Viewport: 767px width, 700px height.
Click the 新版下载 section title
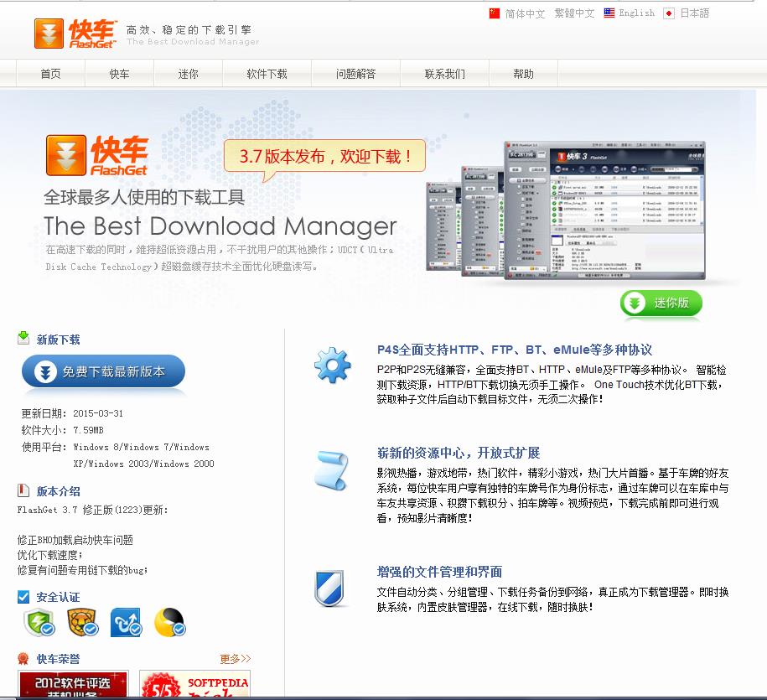click(58, 340)
